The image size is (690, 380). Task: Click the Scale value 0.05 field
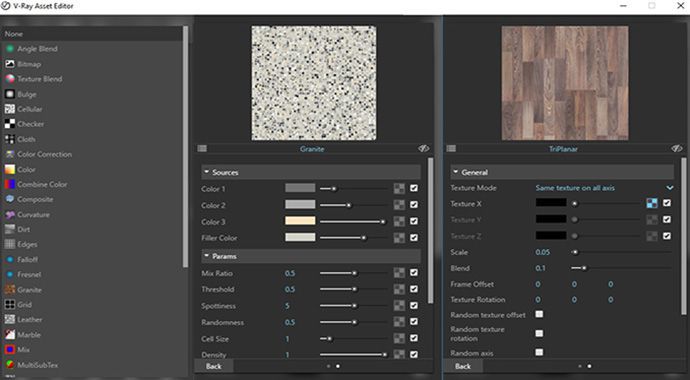(x=543, y=252)
